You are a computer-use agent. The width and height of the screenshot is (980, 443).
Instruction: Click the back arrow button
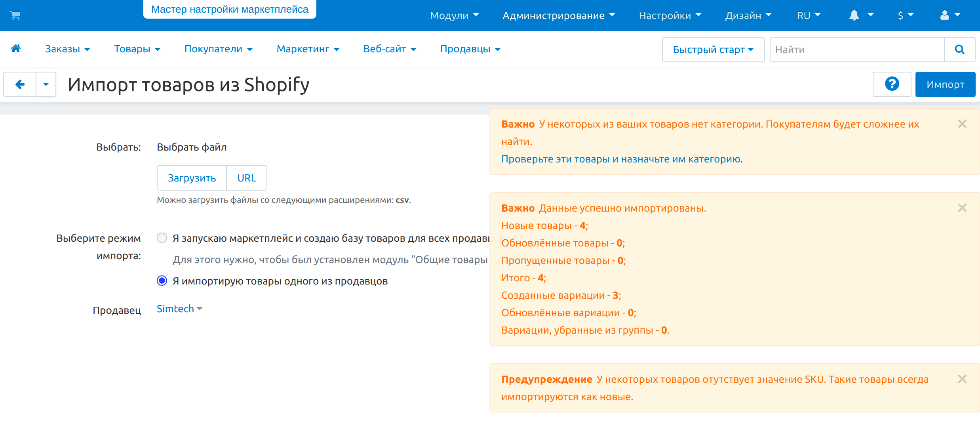click(x=20, y=84)
